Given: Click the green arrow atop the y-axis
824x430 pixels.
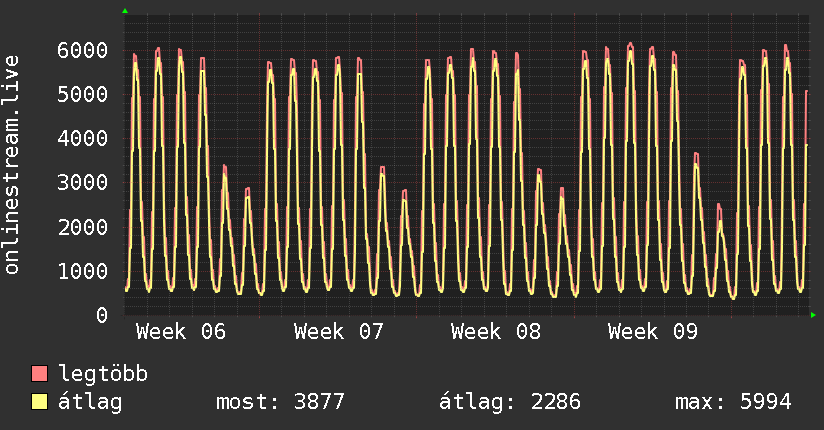Looking at the screenshot, I should tap(125, 11).
